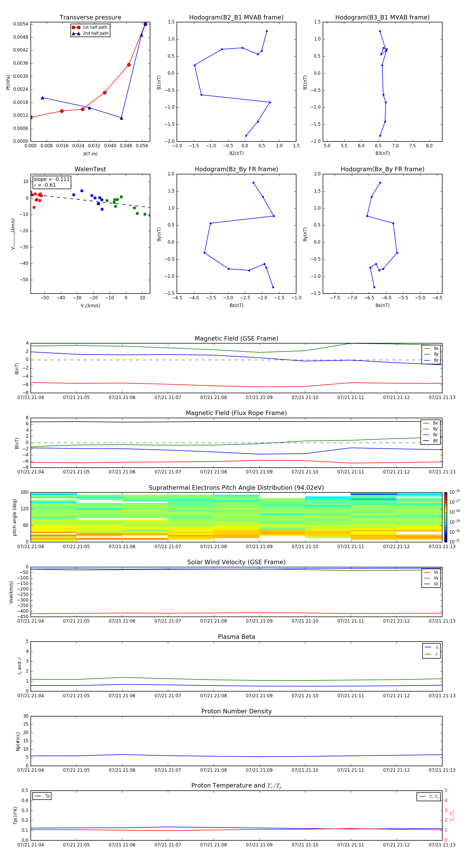Click the 'Solar Wind Velocity (GSE Frame)' title
This screenshot has width=473, height=868.
click(x=236, y=562)
